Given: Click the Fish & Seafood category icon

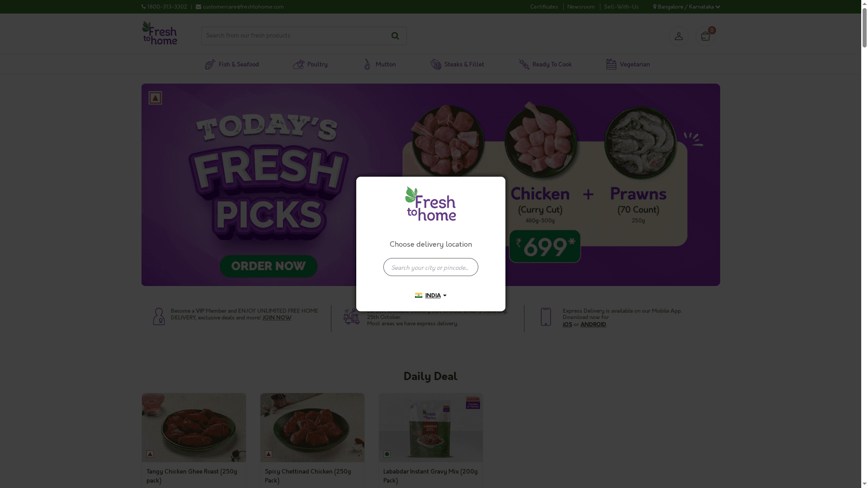Looking at the screenshot, I should (x=210, y=65).
